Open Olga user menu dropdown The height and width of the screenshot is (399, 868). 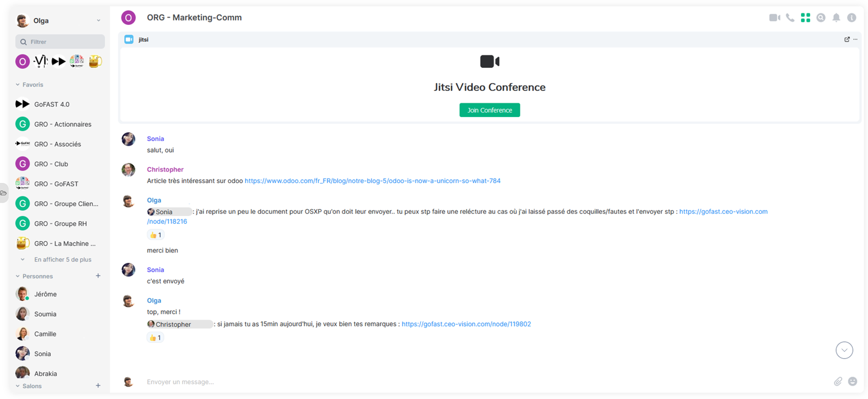[x=98, y=21]
